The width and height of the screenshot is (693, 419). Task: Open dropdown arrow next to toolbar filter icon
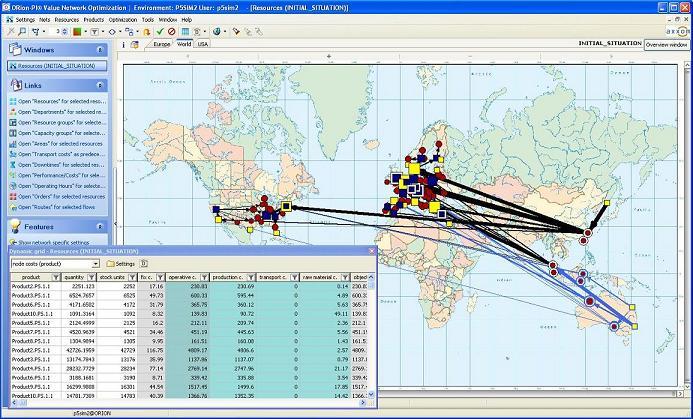[103, 32]
